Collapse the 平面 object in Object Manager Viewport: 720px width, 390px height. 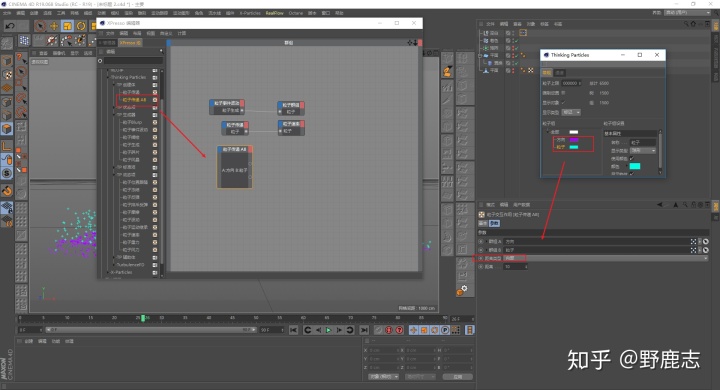[x=480, y=56]
